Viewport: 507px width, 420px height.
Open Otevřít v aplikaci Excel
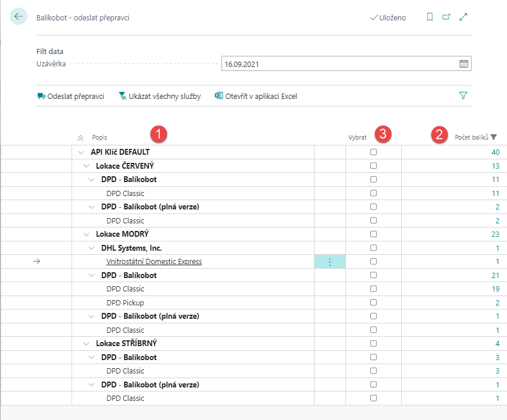[256, 96]
